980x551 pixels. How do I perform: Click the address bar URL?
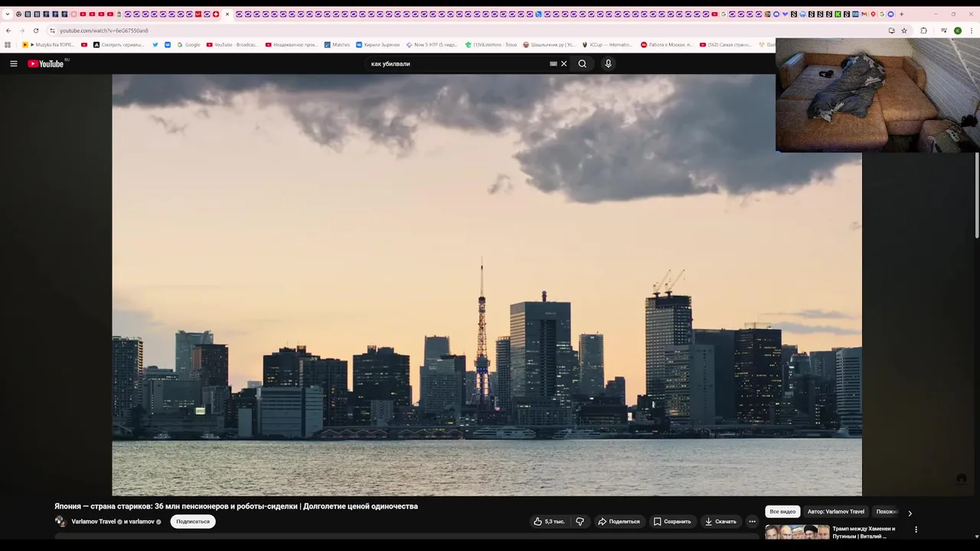pyautogui.click(x=104, y=31)
